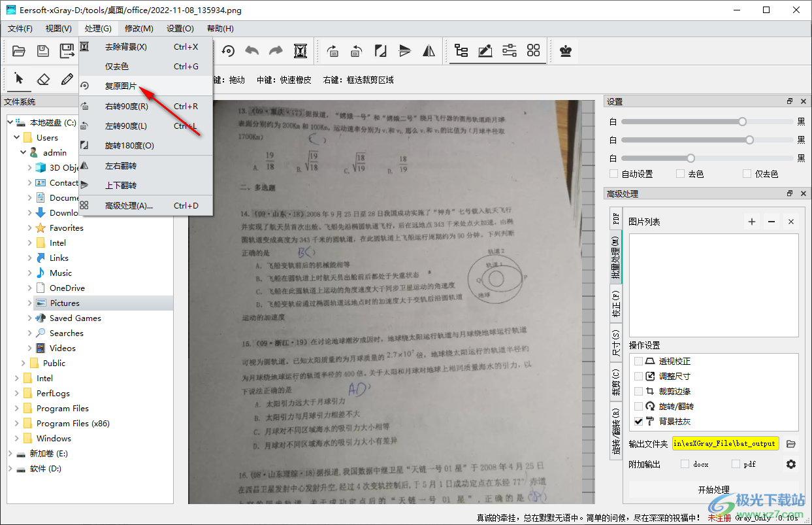Image resolution: width=812 pixels, height=525 pixels.
Task: Browse for the output folder with folder icon
Action: coord(791,444)
